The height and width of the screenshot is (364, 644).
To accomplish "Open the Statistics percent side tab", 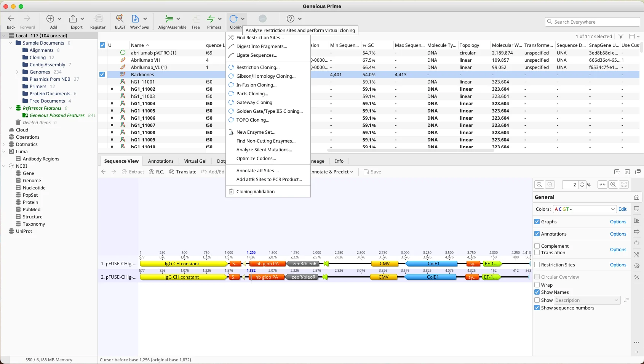I will click(636, 277).
